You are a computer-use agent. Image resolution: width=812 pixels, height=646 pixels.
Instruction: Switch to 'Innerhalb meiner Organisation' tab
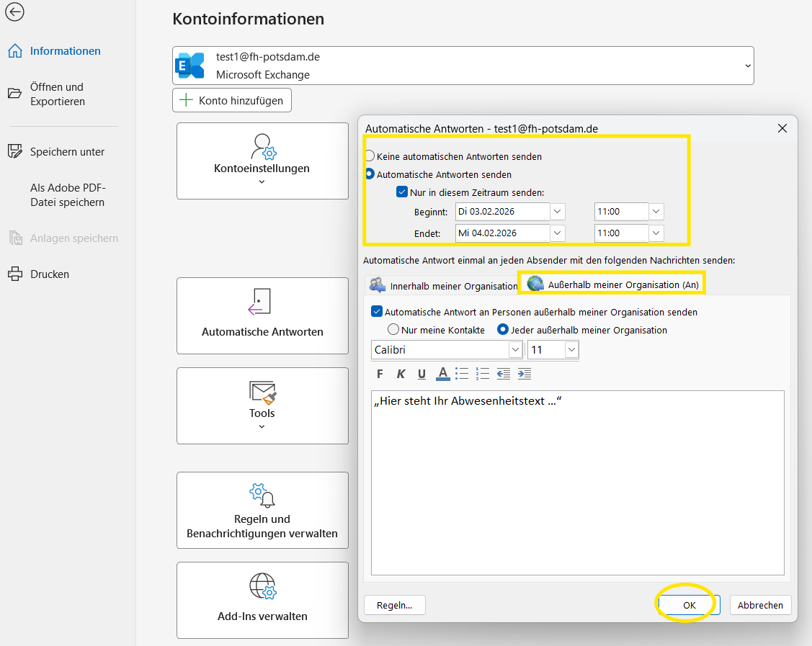(x=444, y=286)
